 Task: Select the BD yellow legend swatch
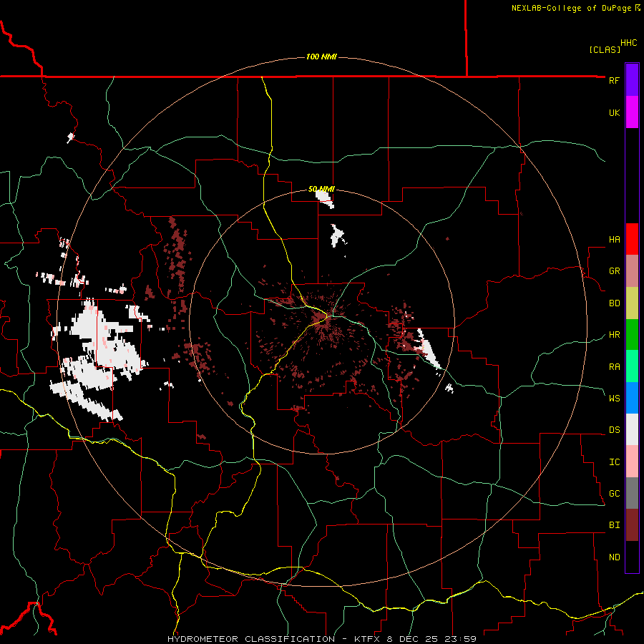click(632, 303)
